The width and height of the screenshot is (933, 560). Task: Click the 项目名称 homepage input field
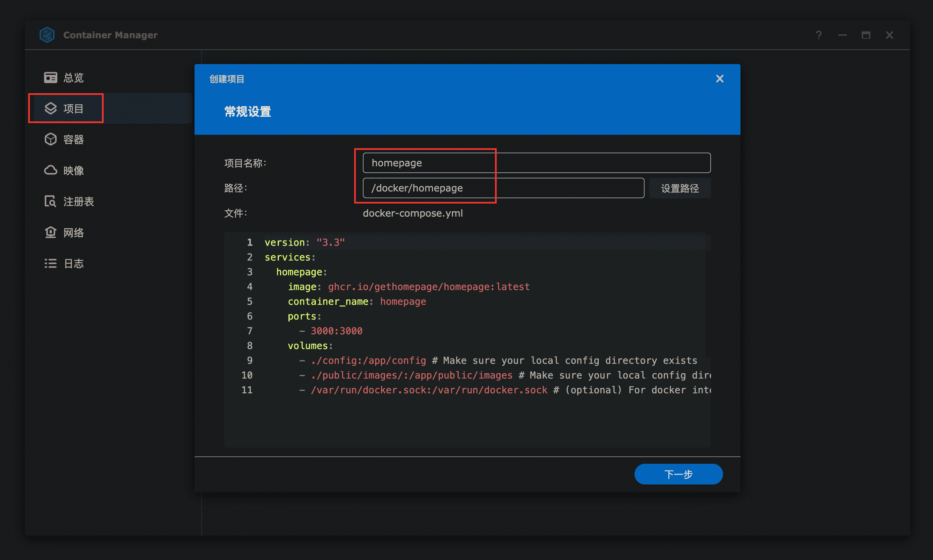pyautogui.click(x=536, y=163)
